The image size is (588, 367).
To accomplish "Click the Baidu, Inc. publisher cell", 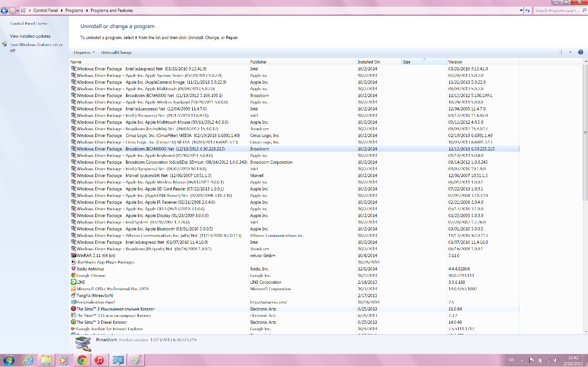I will pos(259,269).
